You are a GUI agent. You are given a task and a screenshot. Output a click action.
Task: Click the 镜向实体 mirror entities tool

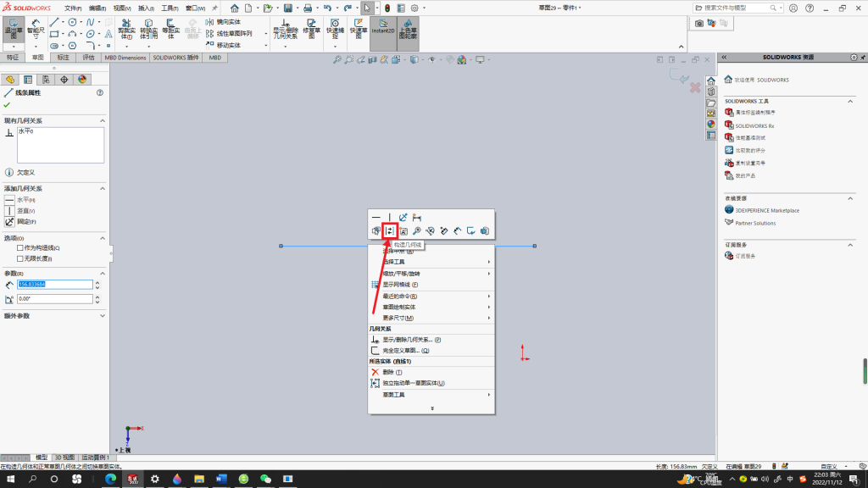pos(224,21)
